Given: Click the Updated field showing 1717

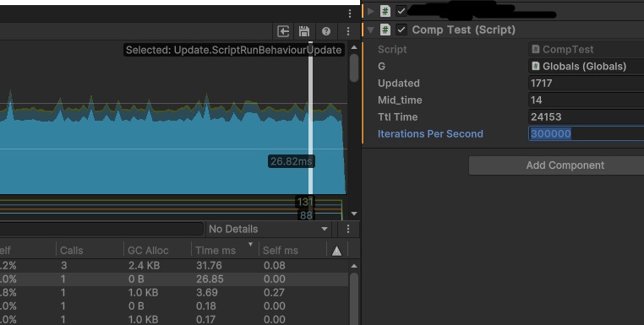Looking at the screenshot, I should 586,84.
